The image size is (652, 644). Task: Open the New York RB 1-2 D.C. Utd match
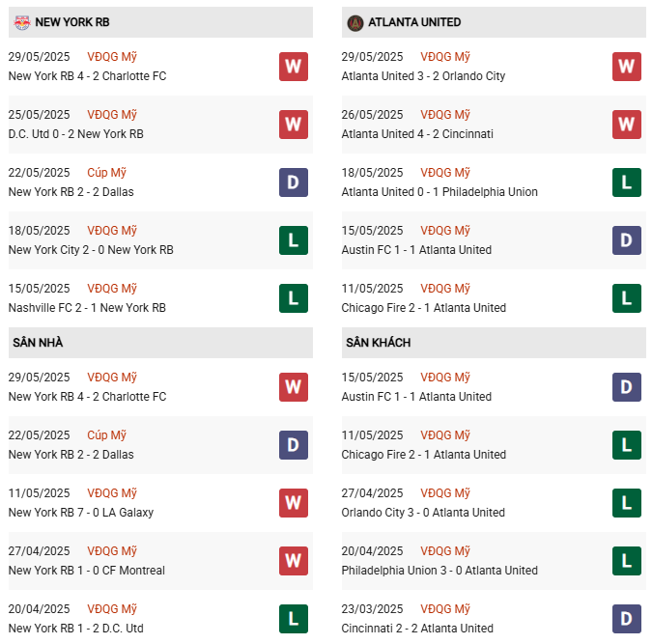point(75,629)
